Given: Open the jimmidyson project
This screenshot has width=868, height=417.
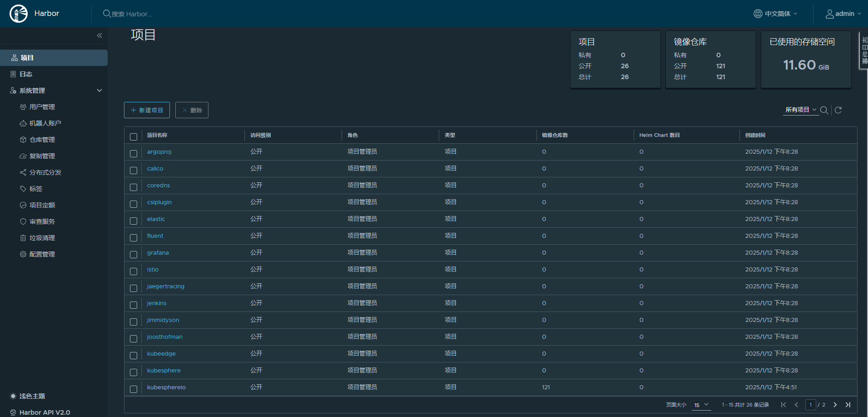Looking at the screenshot, I should pos(163,320).
